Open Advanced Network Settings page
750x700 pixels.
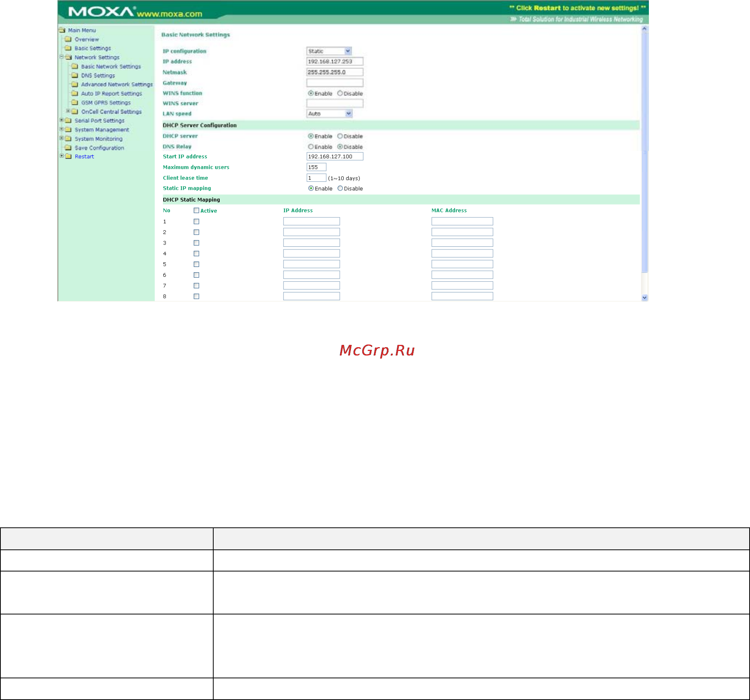(x=117, y=84)
